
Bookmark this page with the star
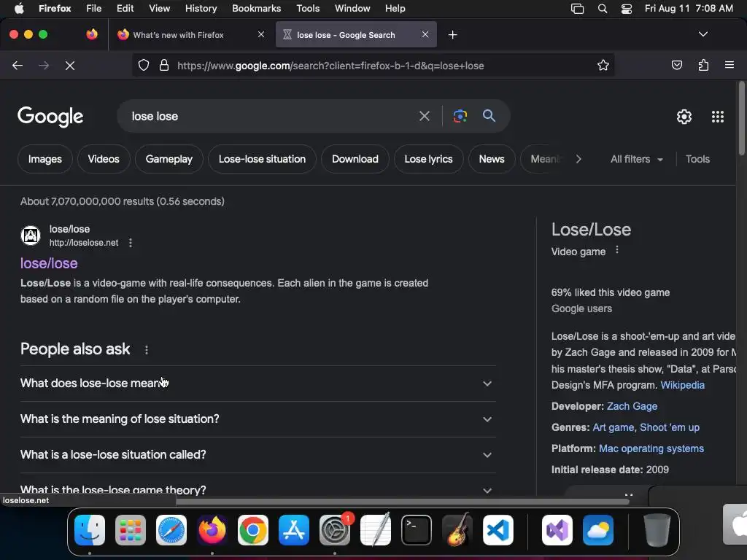[603, 65]
